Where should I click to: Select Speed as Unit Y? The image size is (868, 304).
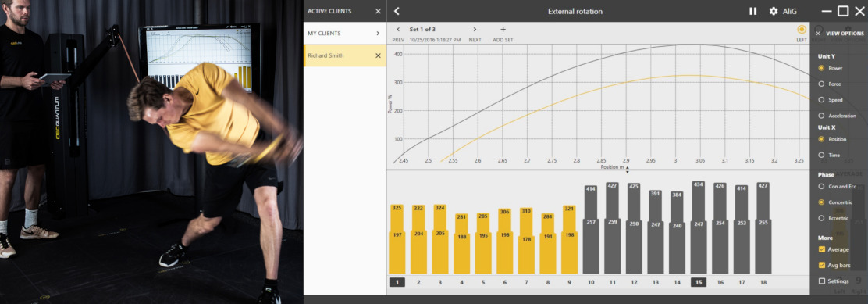click(821, 100)
